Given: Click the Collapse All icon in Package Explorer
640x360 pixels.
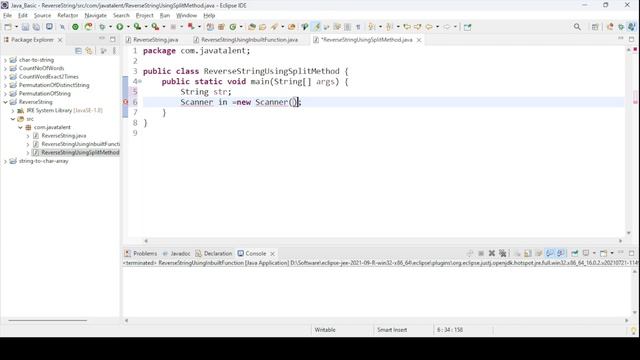Looking at the screenshot, I should point(78,51).
